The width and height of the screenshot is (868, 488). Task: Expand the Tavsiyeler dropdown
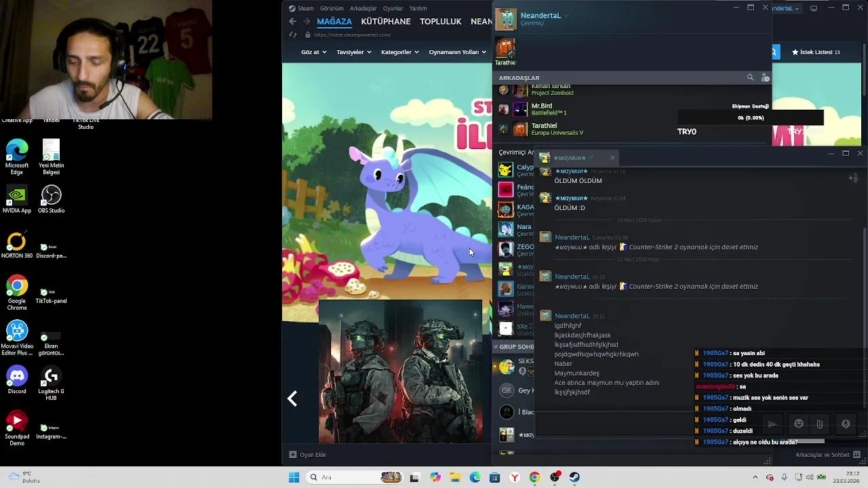tap(355, 52)
